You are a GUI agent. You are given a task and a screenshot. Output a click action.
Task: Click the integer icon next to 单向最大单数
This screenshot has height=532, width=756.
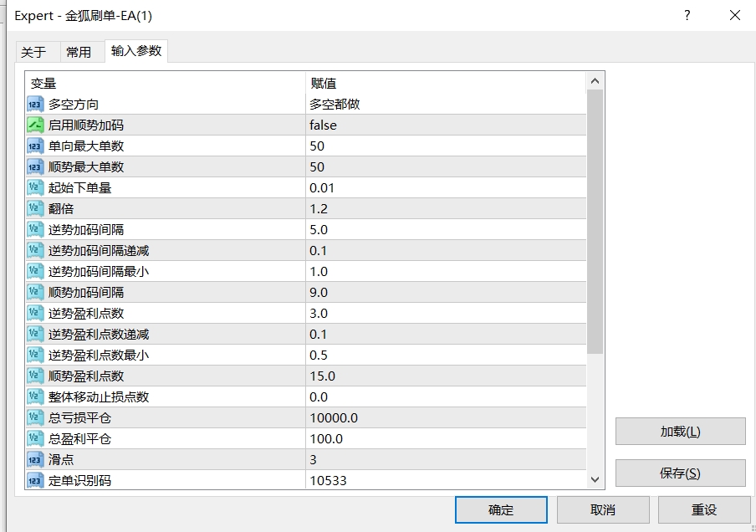[35, 146]
